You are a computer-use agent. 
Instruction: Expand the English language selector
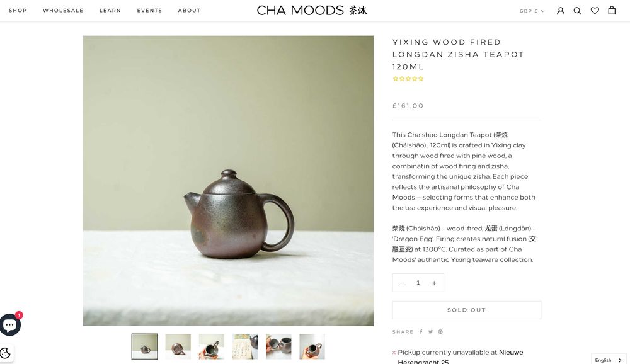point(609,360)
